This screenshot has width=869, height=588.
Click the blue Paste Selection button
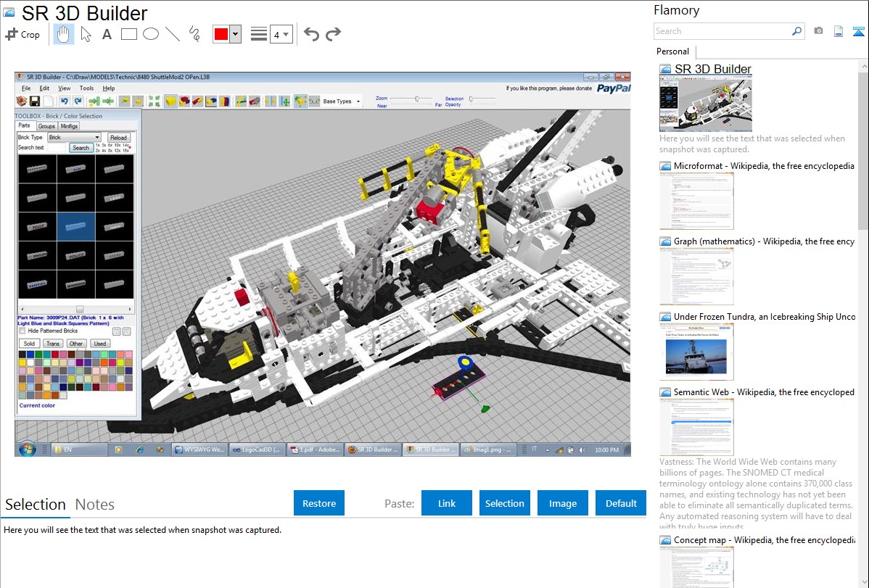pos(505,503)
